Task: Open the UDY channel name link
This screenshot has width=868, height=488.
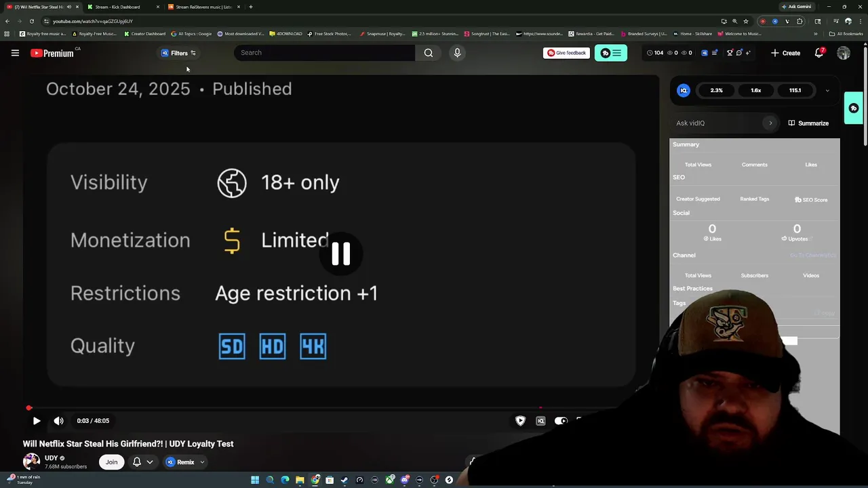Action: (x=51, y=458)
